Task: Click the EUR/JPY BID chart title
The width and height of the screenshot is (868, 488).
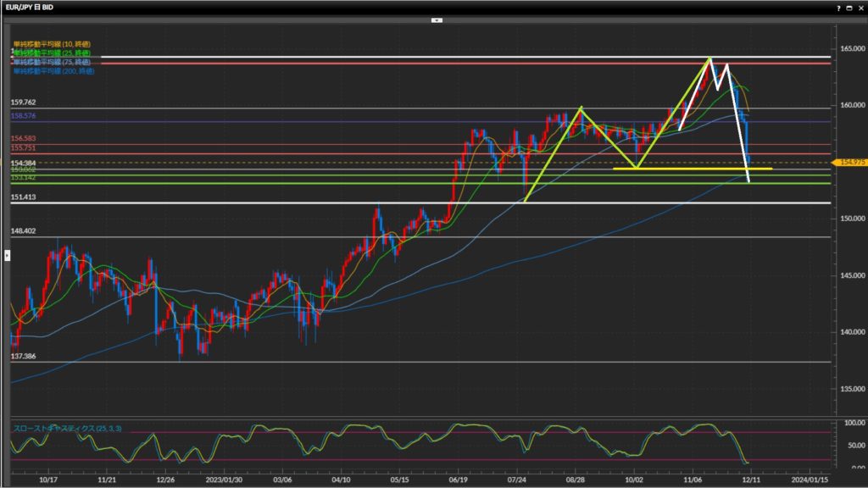Action: coord(31,7)
